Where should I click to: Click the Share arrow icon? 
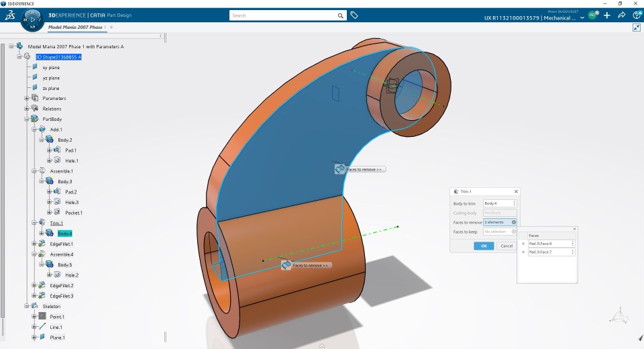pyautogui.click(x=621, y=15)
